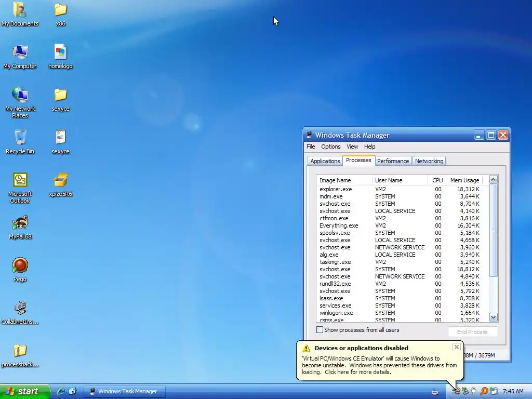532x399 pixels.
Task: Select the Recycle Bin icon
Action: 20,142
